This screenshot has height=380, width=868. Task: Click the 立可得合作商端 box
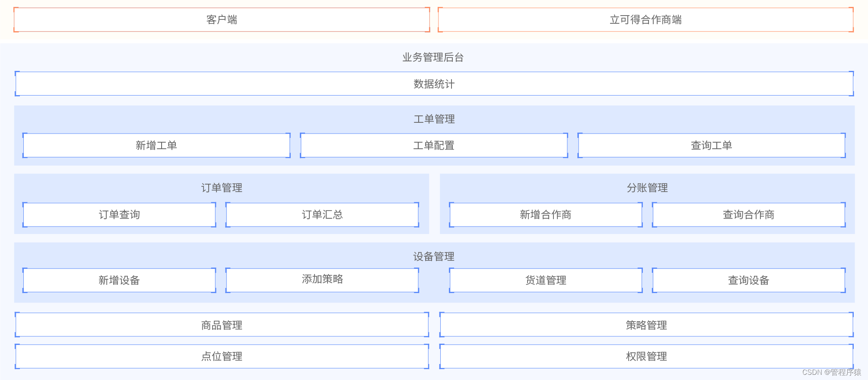click(x=645, y=19)
